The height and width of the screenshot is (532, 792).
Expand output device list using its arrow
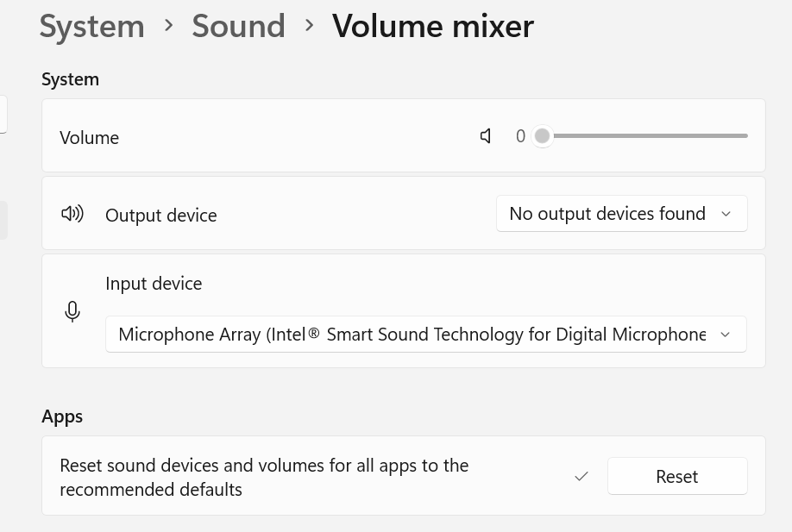pyautogui.click(x=726, y=214)
